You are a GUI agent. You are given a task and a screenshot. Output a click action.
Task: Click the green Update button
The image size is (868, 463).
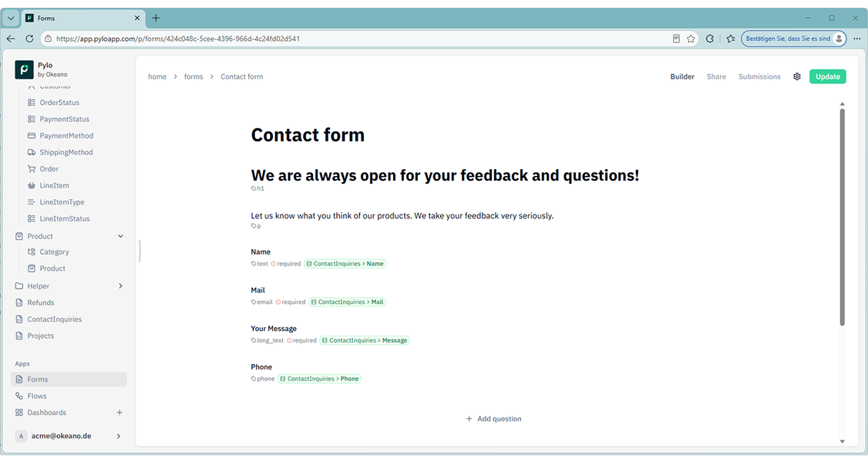[x=828, y=76]
